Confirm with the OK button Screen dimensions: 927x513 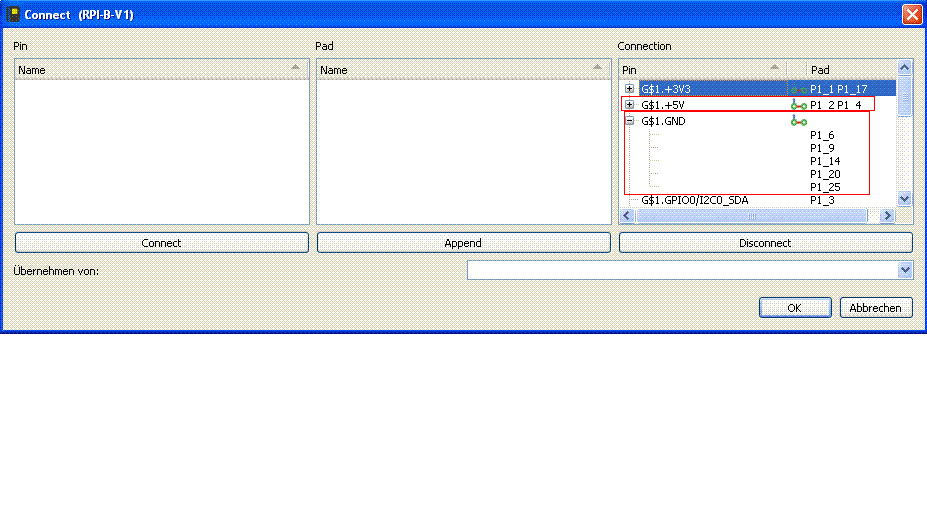coord(795,308)
